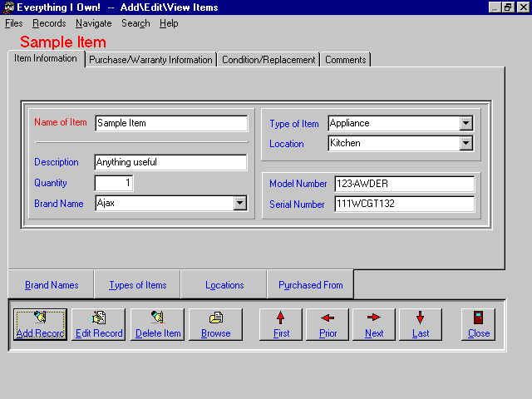Open the Condition/Replacement tab
Image resolution: width=532 pixels, height=399 pixels.
(x=268, y=60)
